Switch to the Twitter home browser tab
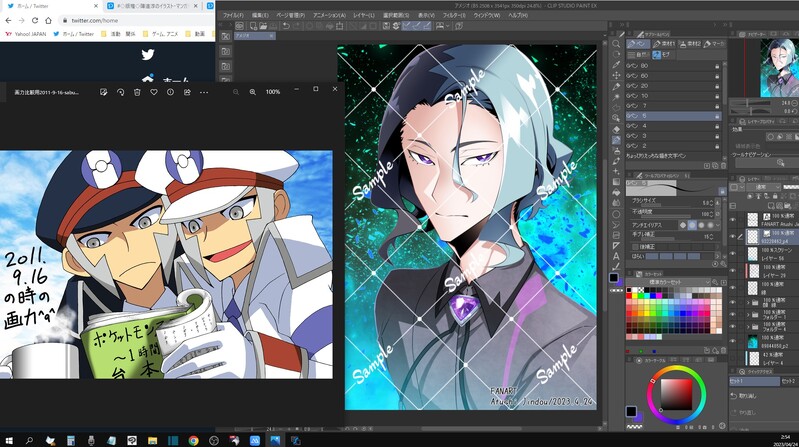The width and height of the screenshot is (799, 447). tap(51, 6)
